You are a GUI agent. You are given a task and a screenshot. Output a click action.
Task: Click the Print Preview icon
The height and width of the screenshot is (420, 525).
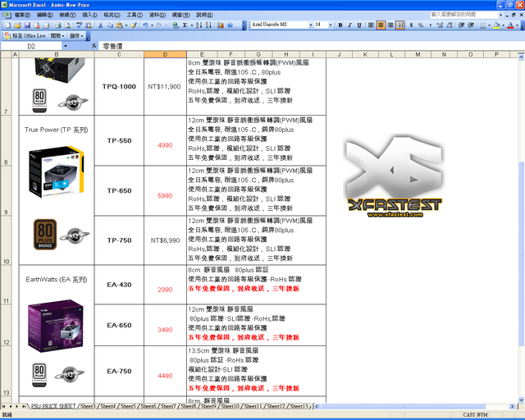[67, 25]
